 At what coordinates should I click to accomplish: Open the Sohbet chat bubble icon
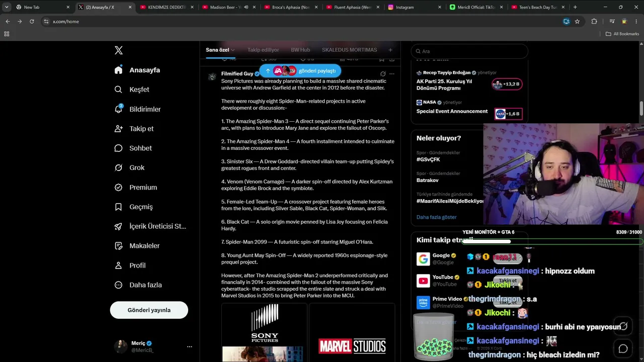coord(118,148)
